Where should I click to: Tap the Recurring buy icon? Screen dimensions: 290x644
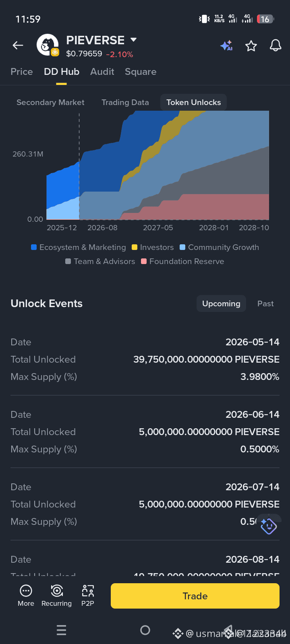pyautogui.click(x=56, y=595)
